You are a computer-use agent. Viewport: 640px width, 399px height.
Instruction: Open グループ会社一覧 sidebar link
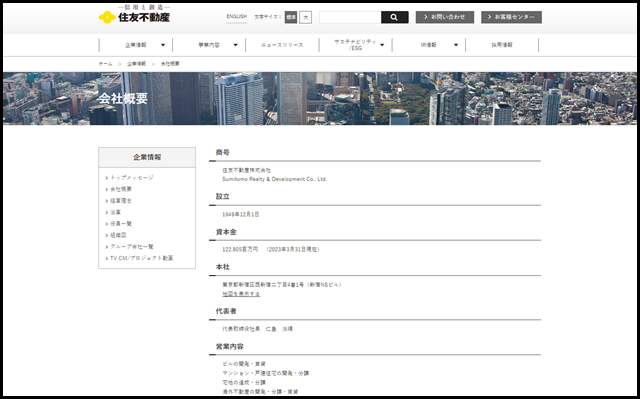pos(132,246)
